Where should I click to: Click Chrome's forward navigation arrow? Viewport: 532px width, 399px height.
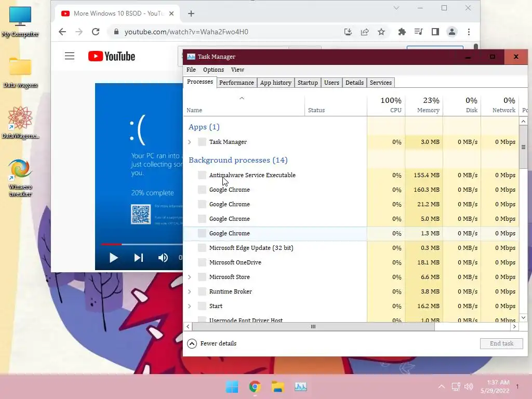tap(79, 32)
